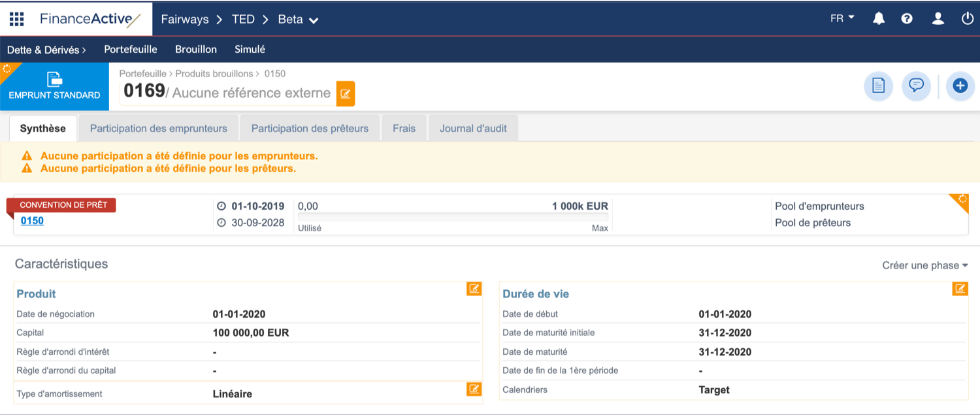Image resolution: width=980 pixels, height=415 pixels.
Task: Open the apps grid icon next to FinanceActive
Action: (x=16, y=18)
